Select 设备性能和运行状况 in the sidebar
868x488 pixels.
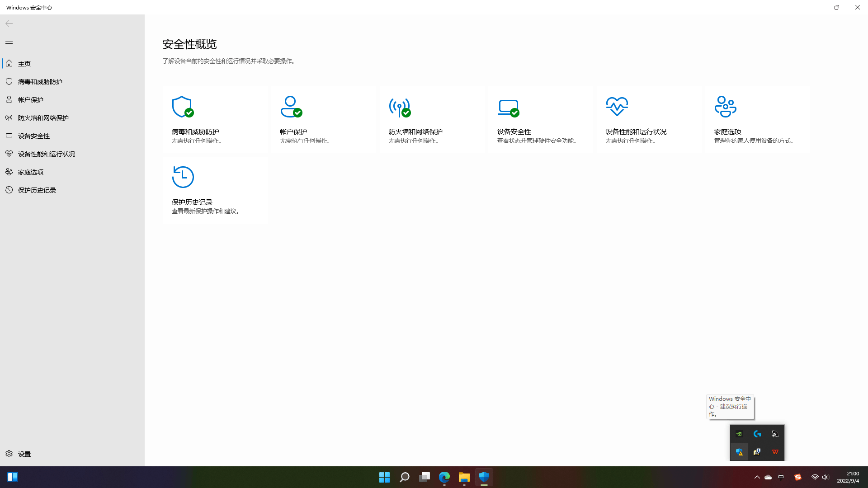(x=72, y=154)
